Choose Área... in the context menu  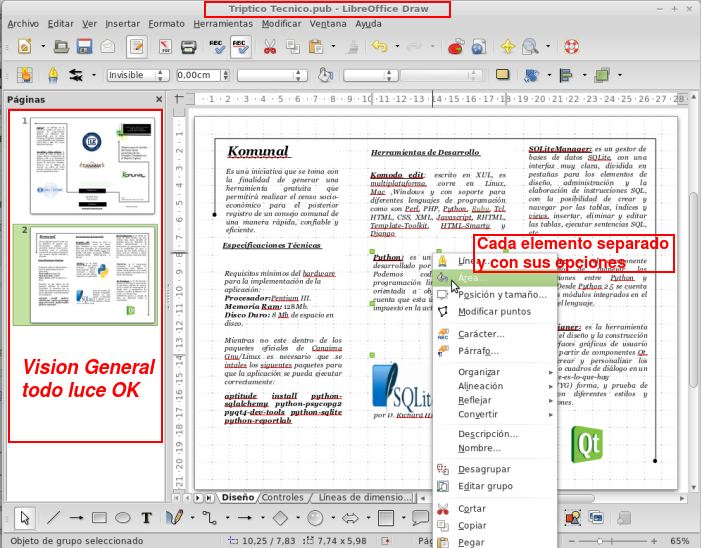click(495, 278)
